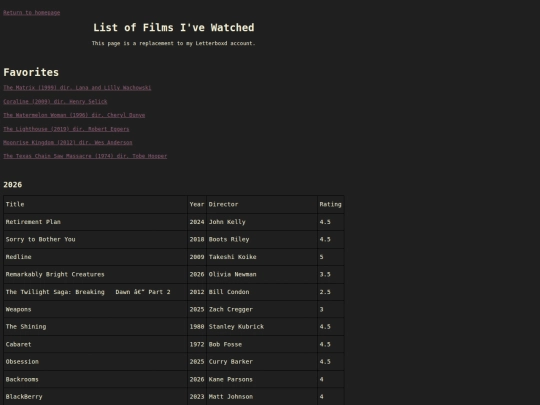Select the 'Backrooms' title cell
This screenshot has width=540, height=405.
point(95,380)
